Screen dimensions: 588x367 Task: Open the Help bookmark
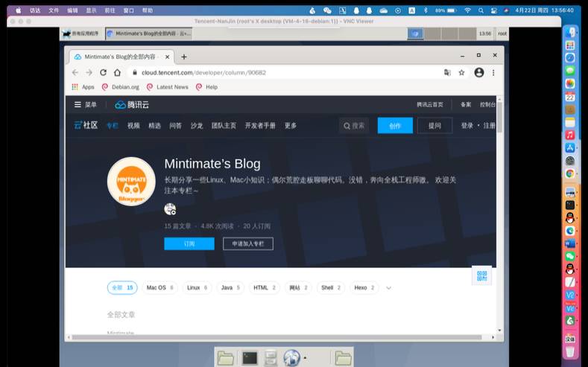206,87
